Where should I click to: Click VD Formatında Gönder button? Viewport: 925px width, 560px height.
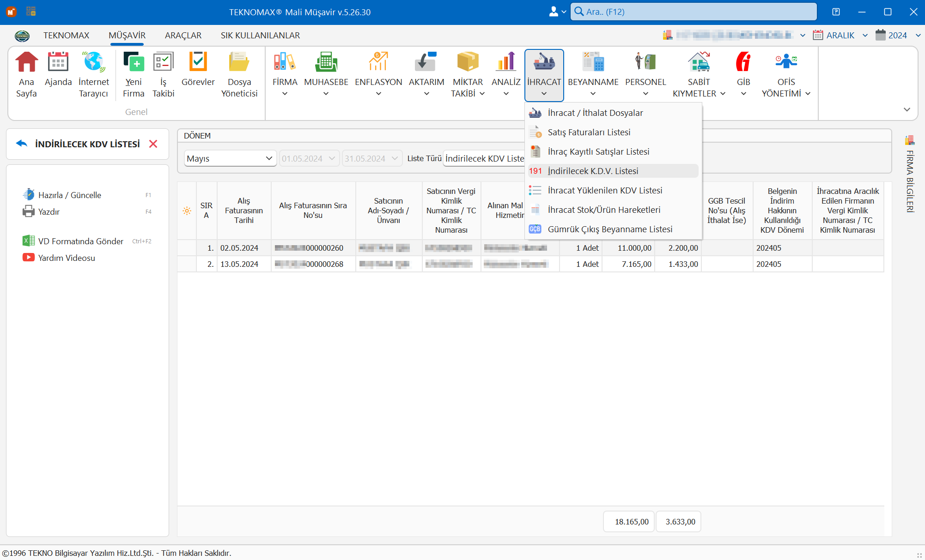[x=80, y=241]
